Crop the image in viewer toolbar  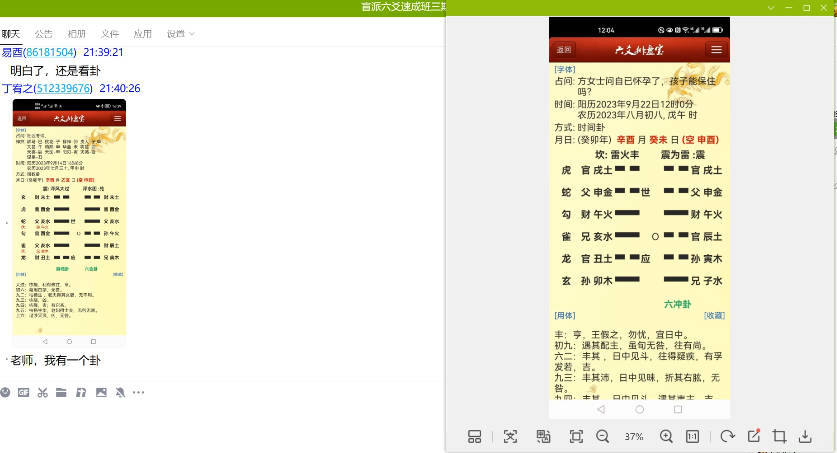coord(779,436)
